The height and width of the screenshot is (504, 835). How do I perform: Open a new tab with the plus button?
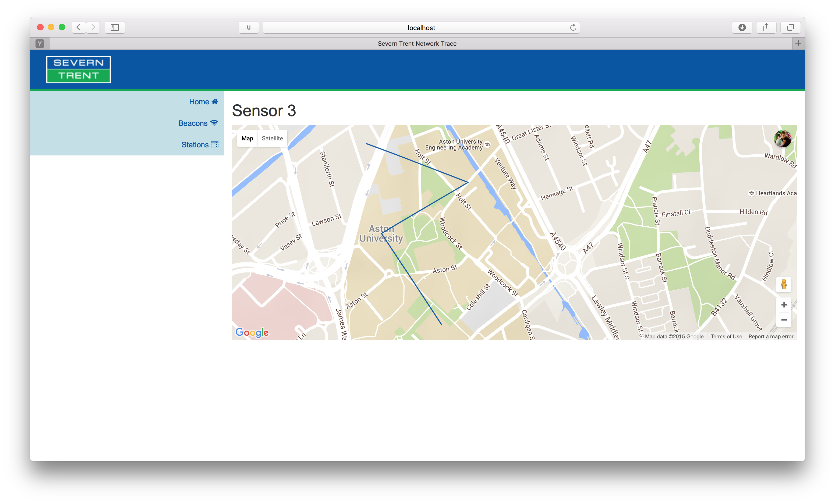pos(798,43)
